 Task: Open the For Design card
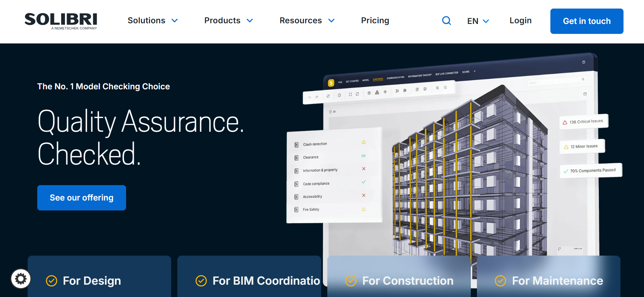(99, 276)
